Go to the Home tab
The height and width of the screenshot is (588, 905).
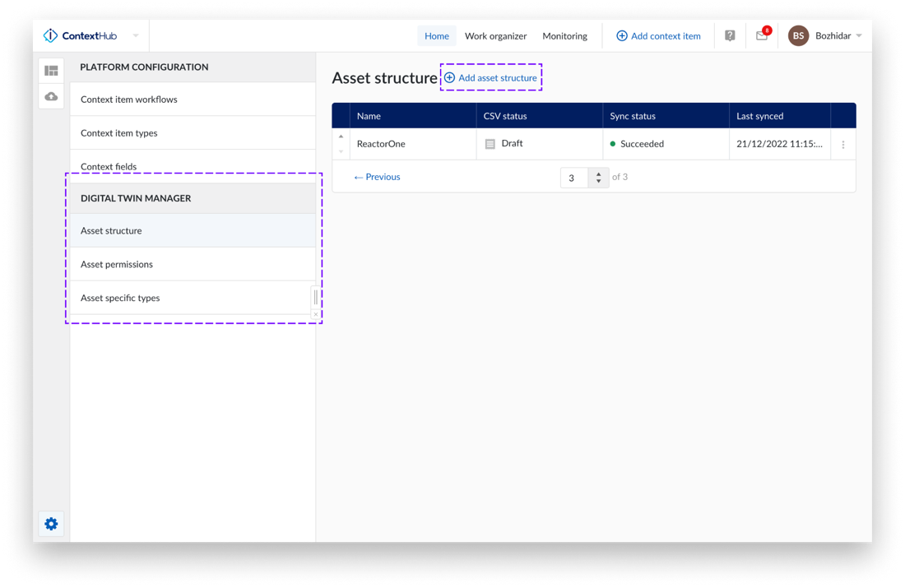(x=437, y=35)
